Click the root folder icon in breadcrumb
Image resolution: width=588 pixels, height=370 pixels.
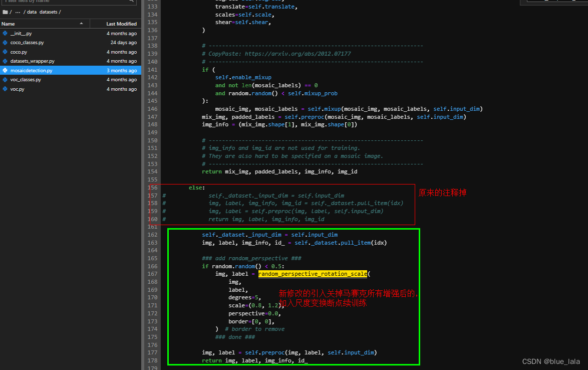pos(5,12)
